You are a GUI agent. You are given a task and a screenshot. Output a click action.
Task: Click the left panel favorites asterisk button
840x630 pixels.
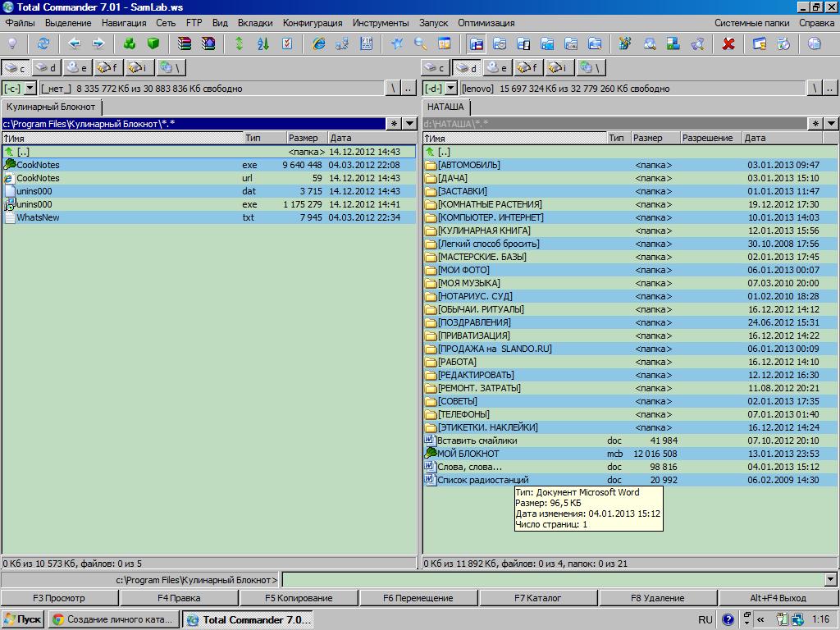point(395,124)
